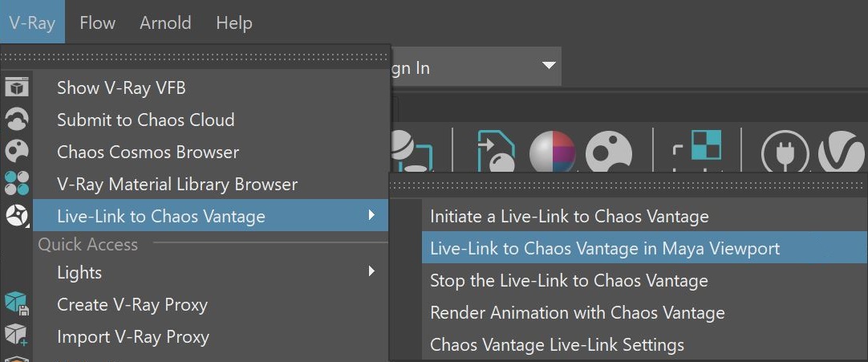The height and width of the screenshot is (362, 868).
Task: Click the power plug shelf icon
Action: click(785, 153)
